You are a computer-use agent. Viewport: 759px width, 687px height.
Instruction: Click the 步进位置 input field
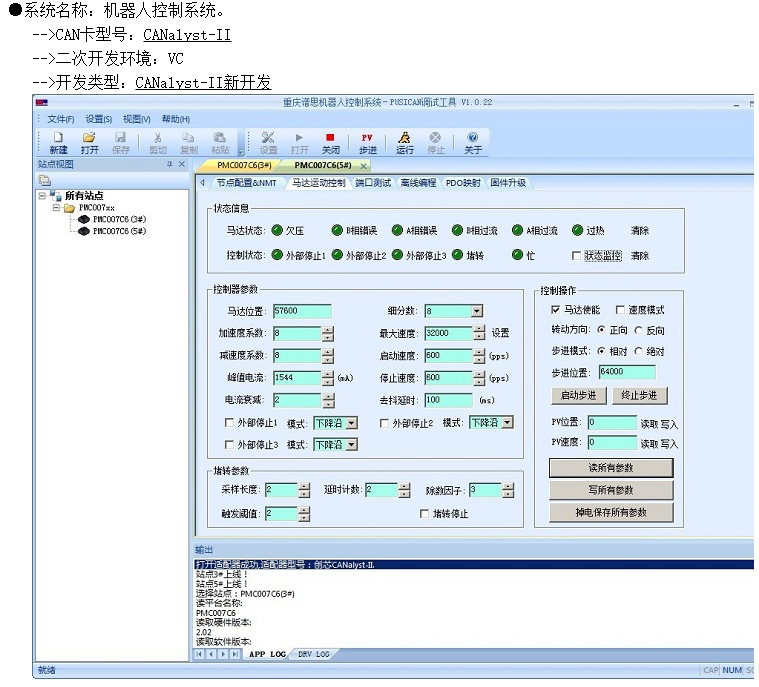pyautogui.click(x=627, y=372)
